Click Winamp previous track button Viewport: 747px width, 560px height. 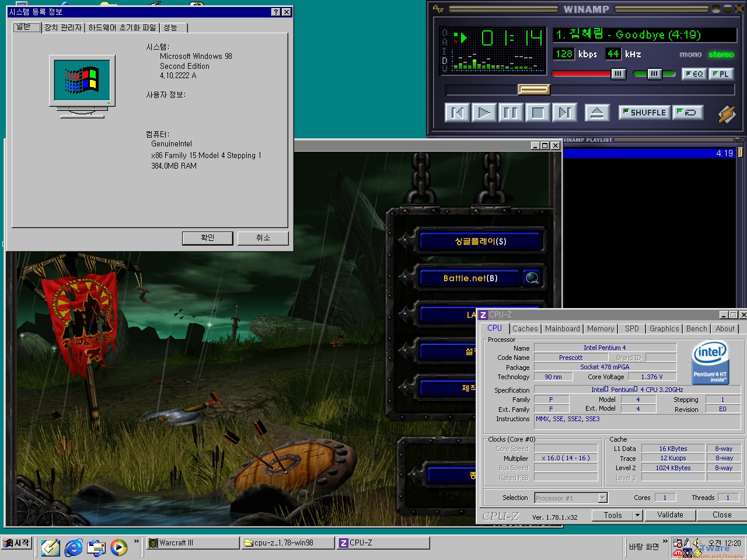click(457, 112)
